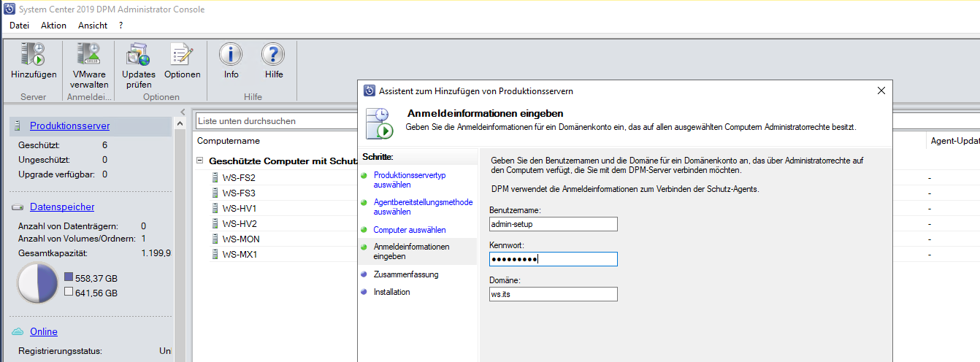Screen dimensions: 980x362
Task: Open the Optionen toolbar icon
Action: (x=182, y=55)
